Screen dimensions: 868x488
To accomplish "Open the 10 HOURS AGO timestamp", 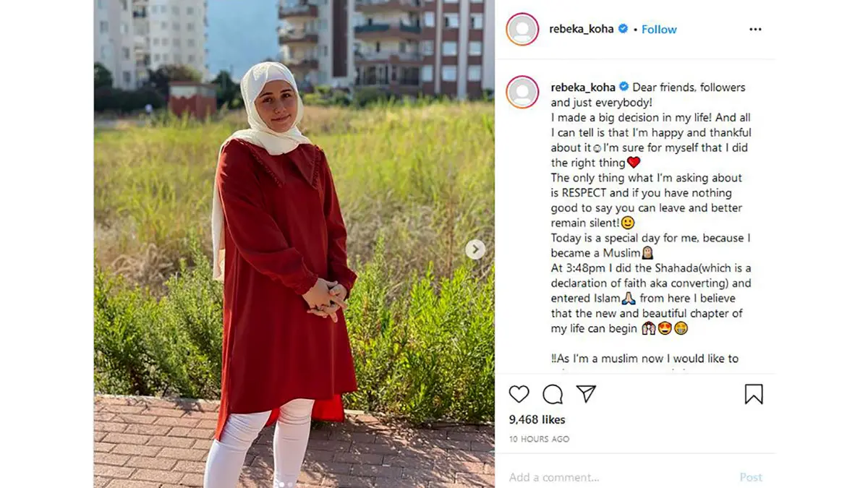I will [539, 439].
